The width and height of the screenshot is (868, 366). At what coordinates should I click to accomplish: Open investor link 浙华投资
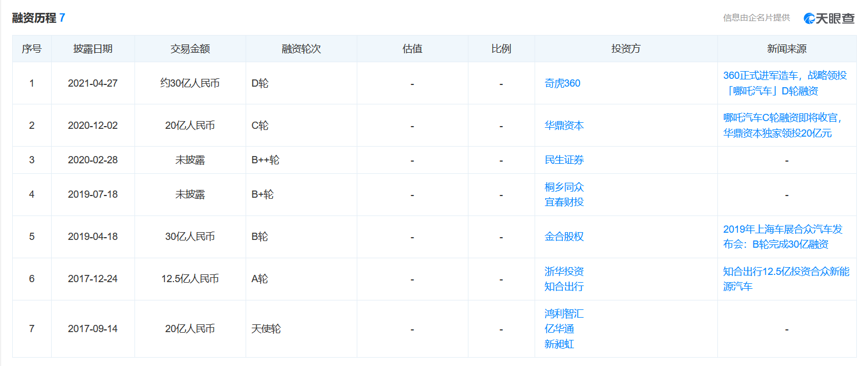click(x=564, y=272)
